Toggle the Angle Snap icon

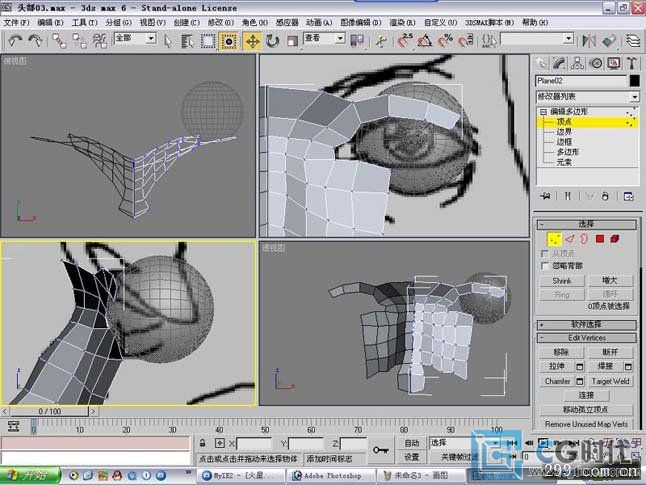(425, 40)
